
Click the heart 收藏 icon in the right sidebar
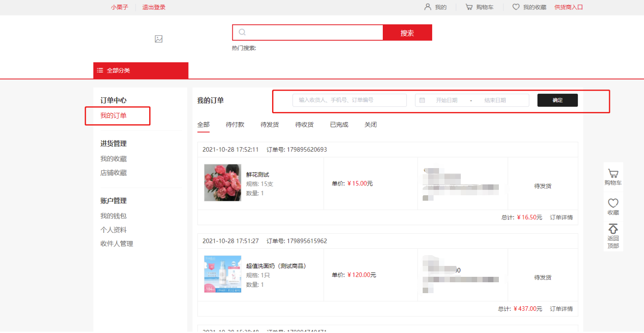(x=613, y=203)
